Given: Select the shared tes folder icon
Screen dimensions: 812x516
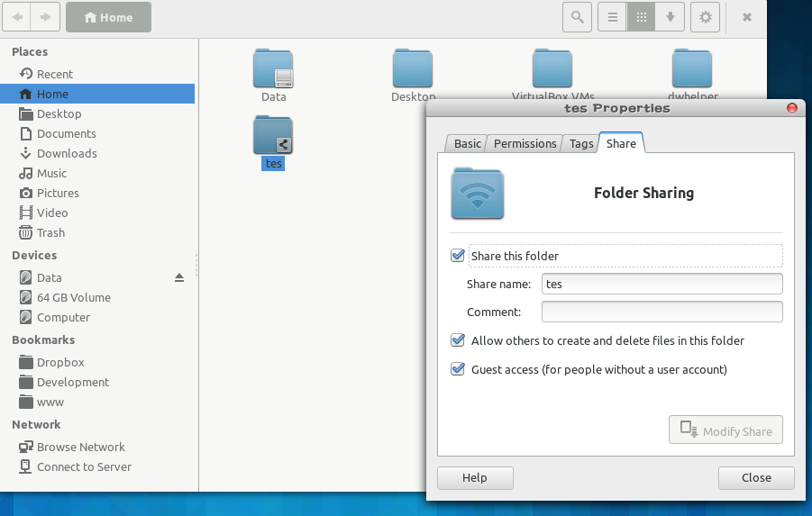Looking at the screenshot, I should pyautogui.click(x=273, y=136).
